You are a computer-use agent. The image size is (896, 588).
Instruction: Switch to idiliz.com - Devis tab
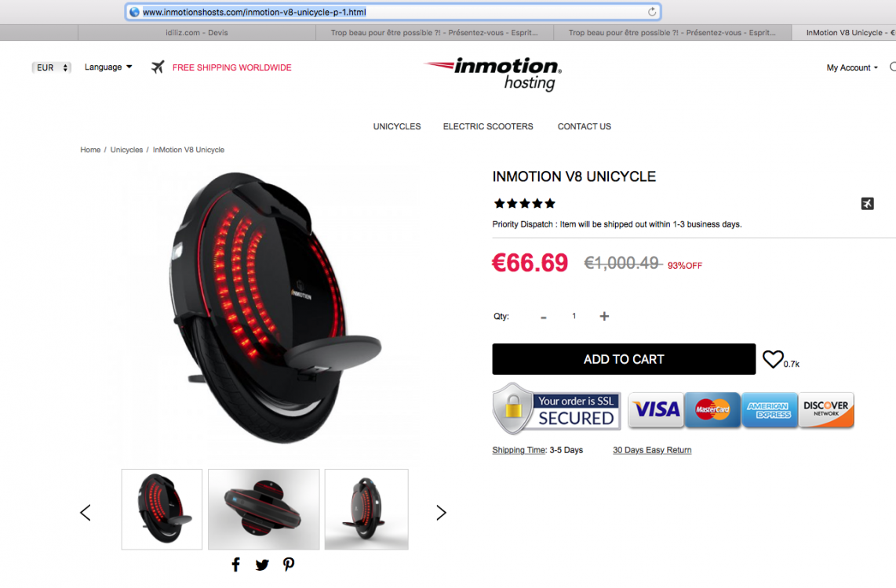click(x=197, y=33)
